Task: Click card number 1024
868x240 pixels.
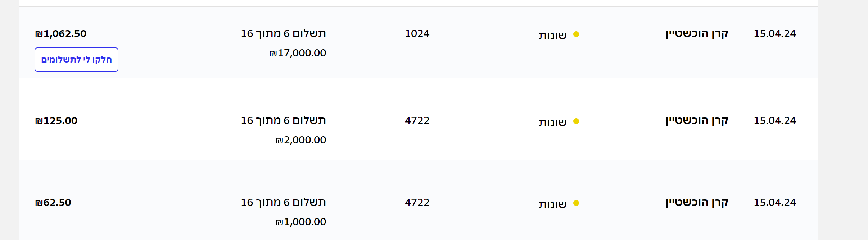Action: click(x=417, y=34)
